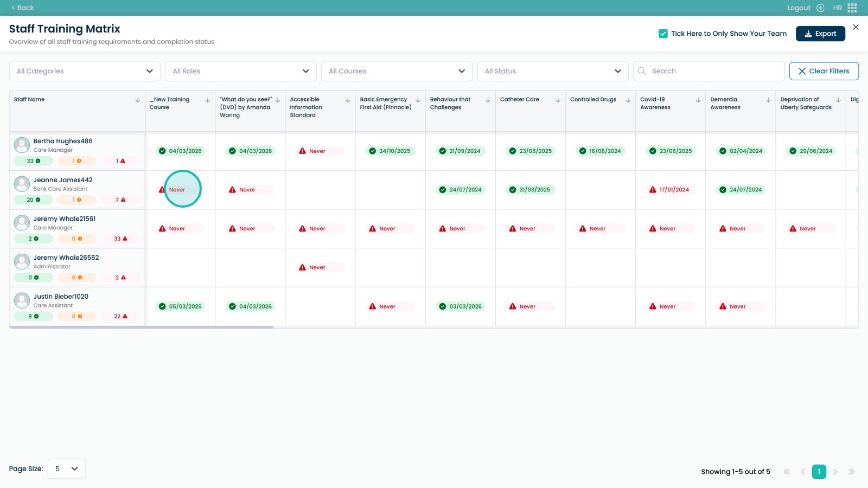Select page 1 in pagination
Image resolution: width=868 pixels, height=488 pixels.
tap(819, 472)
